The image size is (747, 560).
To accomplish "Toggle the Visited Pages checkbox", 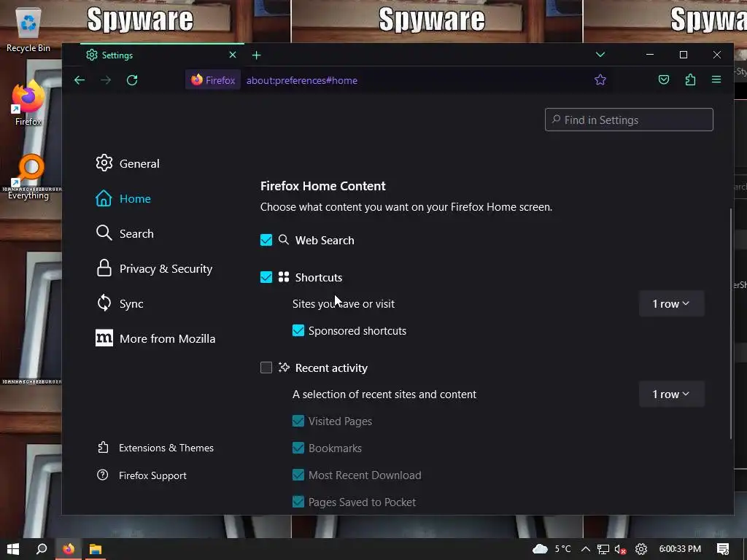I will [298, 421].
